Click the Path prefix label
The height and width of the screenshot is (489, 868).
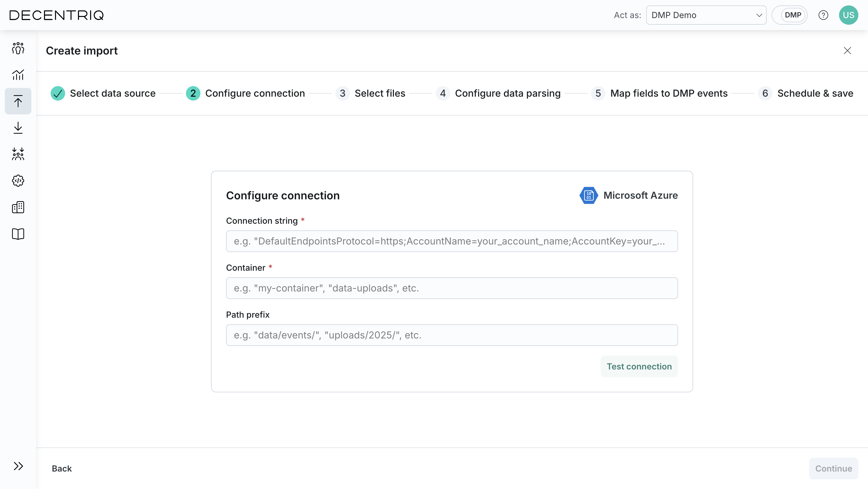coord(248,315)
